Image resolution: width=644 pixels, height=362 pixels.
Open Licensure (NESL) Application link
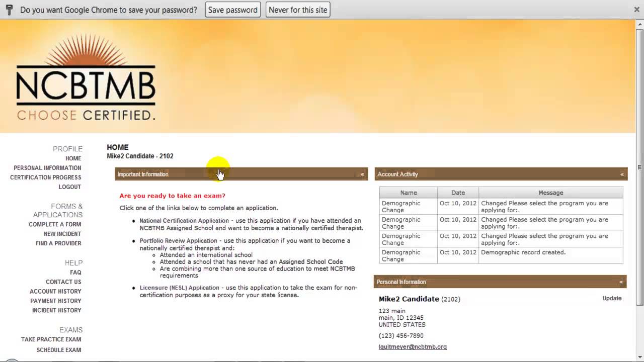click(179, 288)
